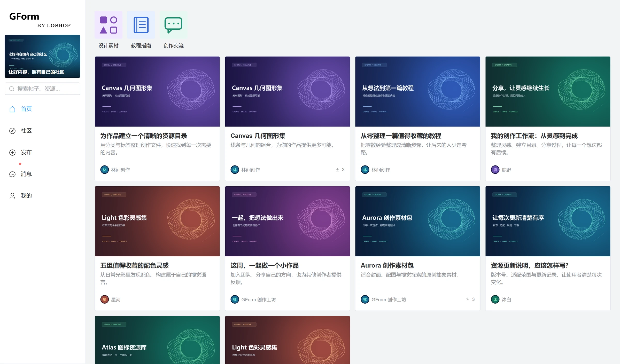Click the home icon beside 首页
Screen dimensions: 620x364
pyautogui.click(x=12, y=109)
